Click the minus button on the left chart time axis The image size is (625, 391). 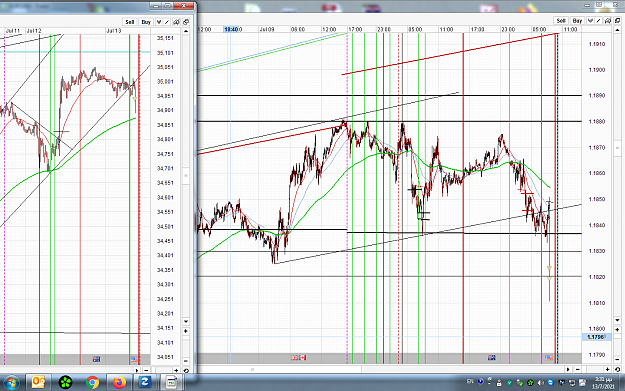click(146, 370)
